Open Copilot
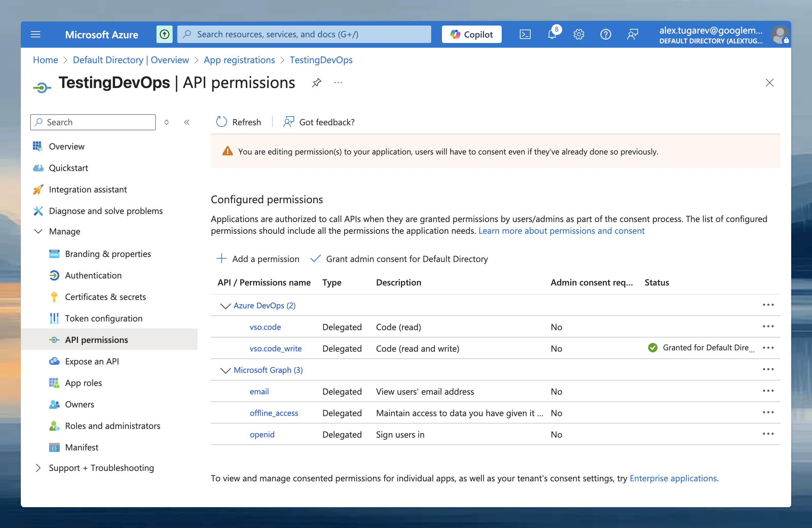The width and height of the screenshot is (812, 528). click(x=471, y=34)
